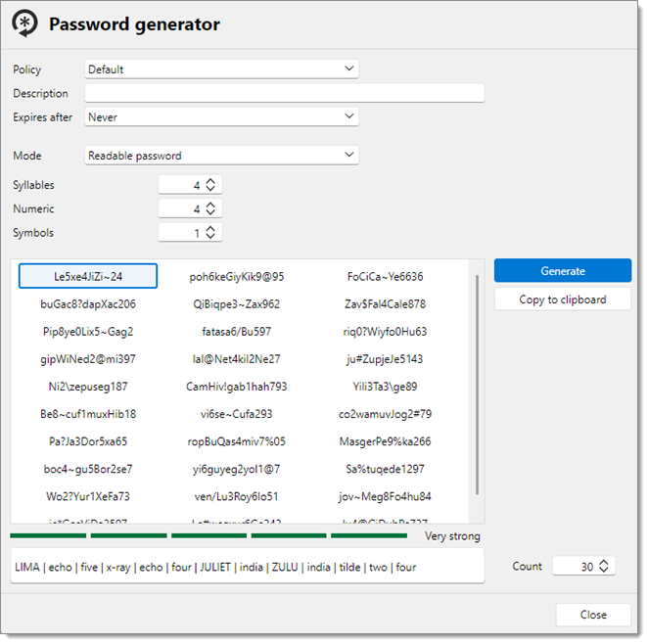Viewport: 648px width, 644px height.
Task: Select password Be8~cuf1muxHib18
Action: pos(88,414)
